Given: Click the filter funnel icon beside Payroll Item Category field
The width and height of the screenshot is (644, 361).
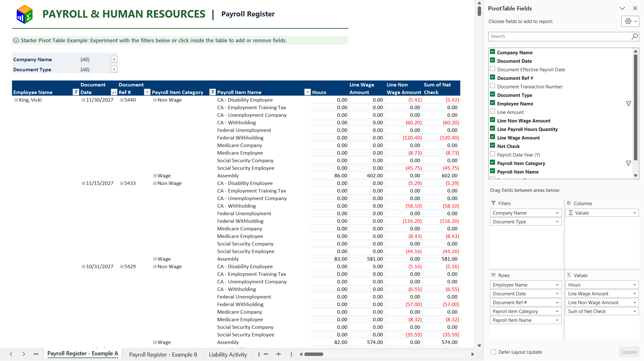Looking at the screenshot, I should tap(628, 163).
